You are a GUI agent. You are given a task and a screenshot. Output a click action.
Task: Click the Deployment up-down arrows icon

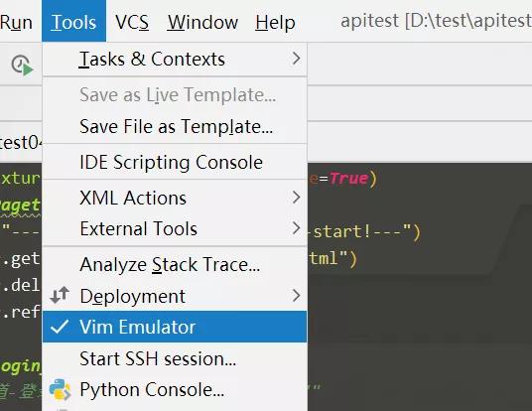point(60,295)
